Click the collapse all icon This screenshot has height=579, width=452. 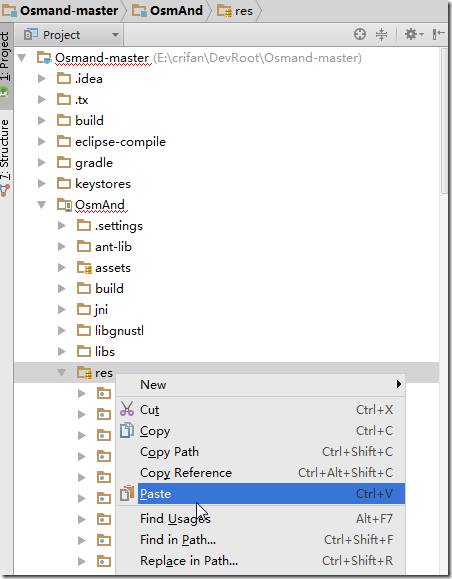click(x=381, y=34)
